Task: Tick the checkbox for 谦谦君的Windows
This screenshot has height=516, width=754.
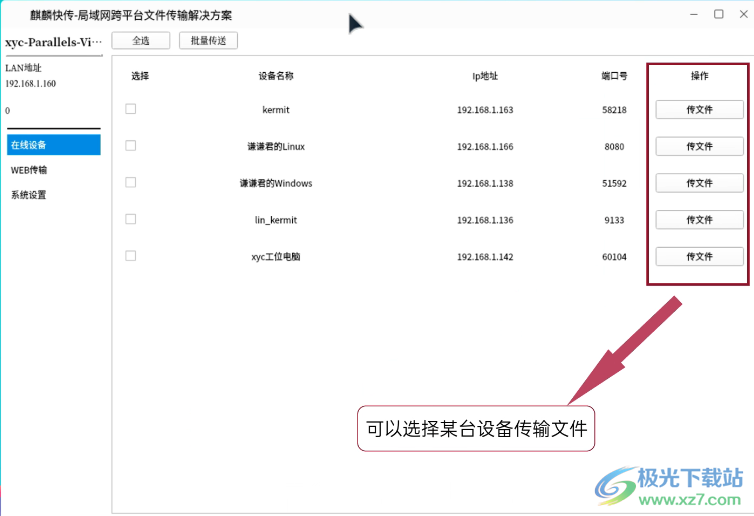Action: [x=130, y=182]
